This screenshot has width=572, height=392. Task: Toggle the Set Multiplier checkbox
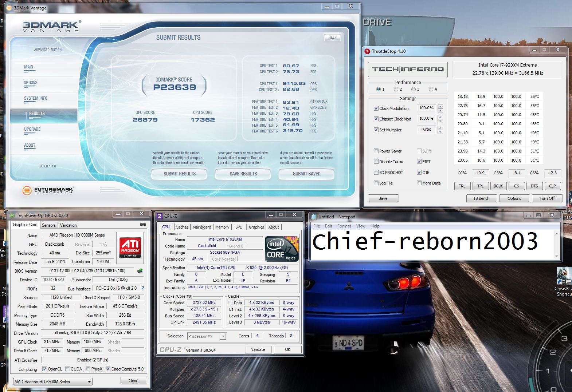pos(376,130)
